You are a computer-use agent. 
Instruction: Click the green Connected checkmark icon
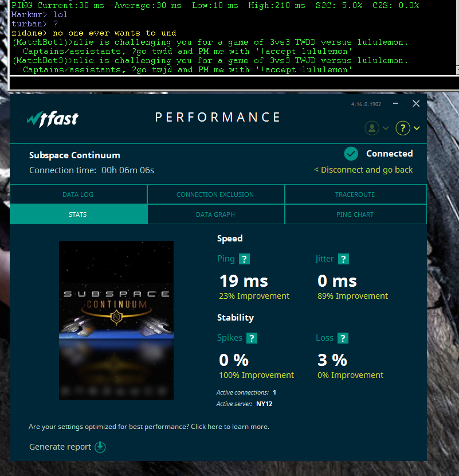click(x=351, y=154)
